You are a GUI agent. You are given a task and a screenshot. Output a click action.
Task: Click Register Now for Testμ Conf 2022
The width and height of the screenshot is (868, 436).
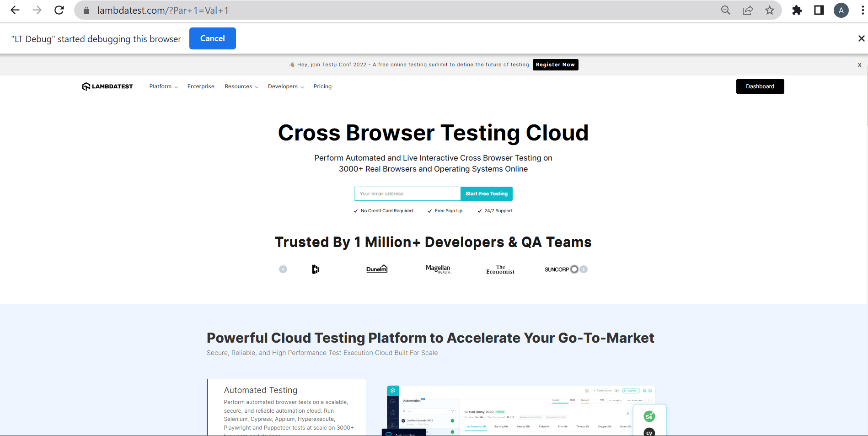click(555, 65)
